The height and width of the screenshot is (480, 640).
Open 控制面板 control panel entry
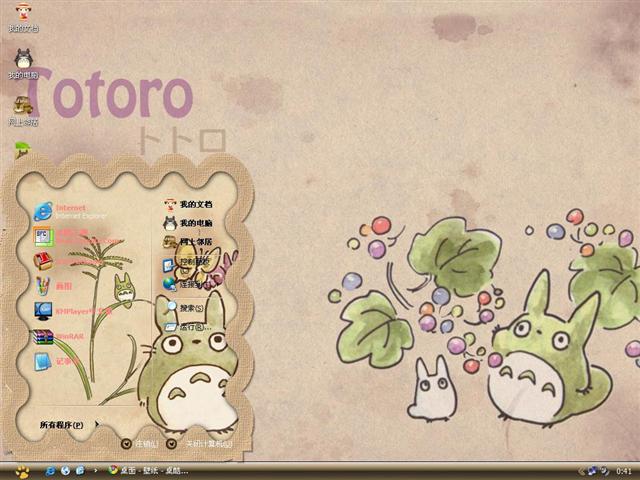186,263
